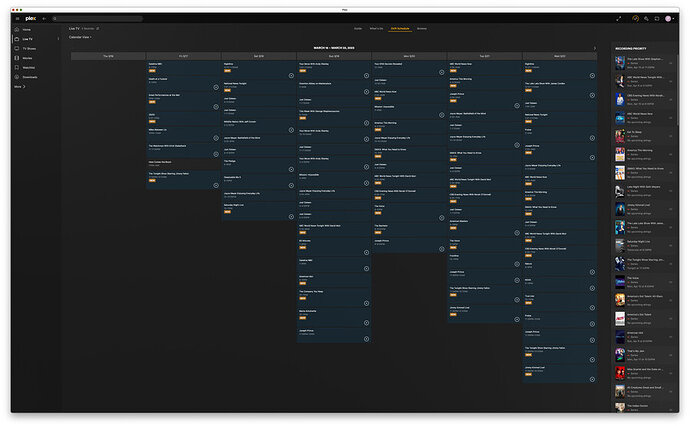
Task: Open Late Night With Seth Meyers priority item
Action: (644, 191)
